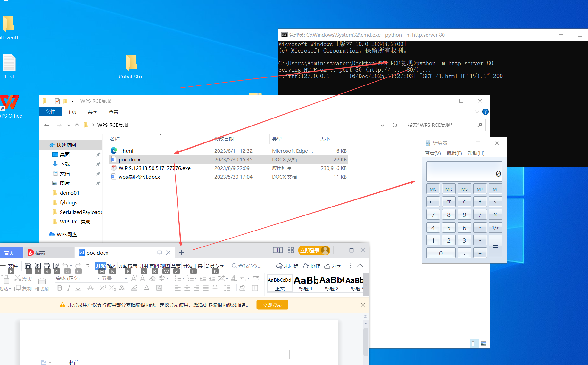The width and height of the screenshot is (588, 365).
Task: Click the Paste clipboard icon
Action: pos(5,280)
